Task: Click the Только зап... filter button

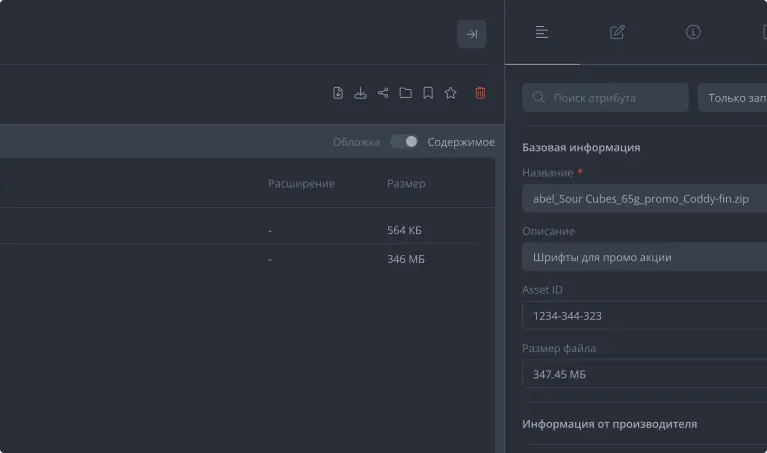Action: (x=732, y=98)
